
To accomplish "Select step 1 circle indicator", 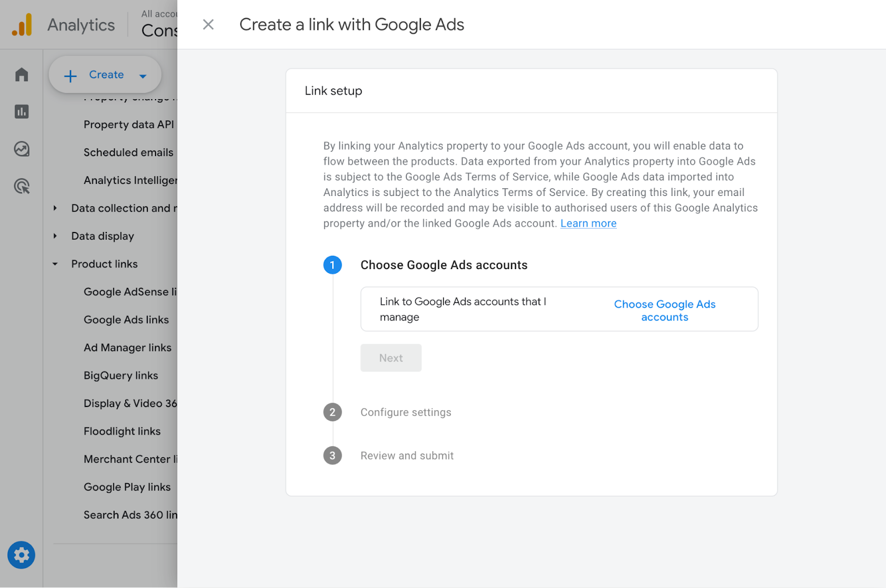I will pos(332,265).
